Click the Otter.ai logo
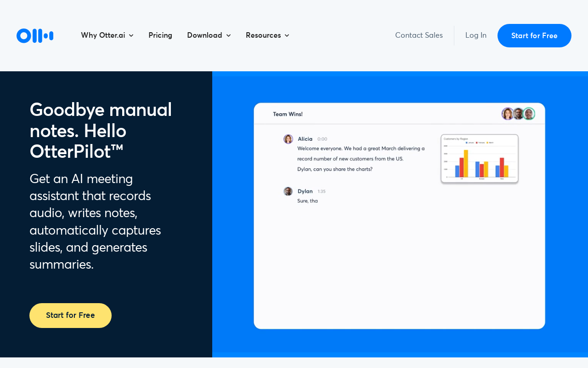This screenshot has height=368, width=588. tap(35, 35)
